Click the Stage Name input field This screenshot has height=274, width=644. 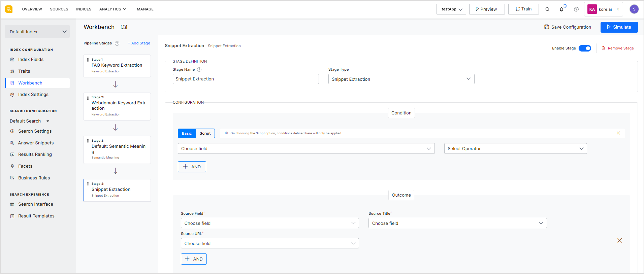[246, 79]
